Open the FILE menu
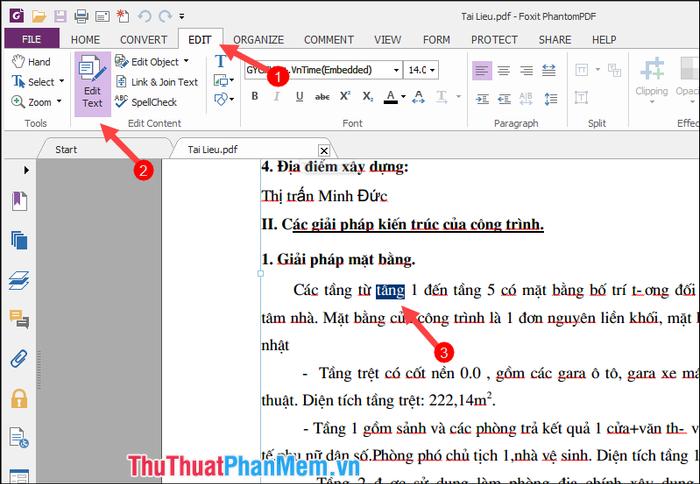The height and width of the screenshot is (484, 700). [32, 39]
